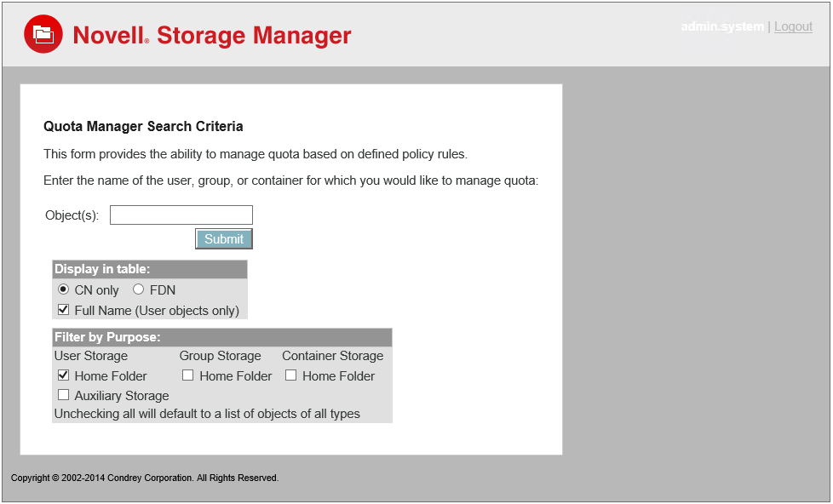Click the Submit button
Image resolution: width=833 pixels, height=504 pixels.
224,239
